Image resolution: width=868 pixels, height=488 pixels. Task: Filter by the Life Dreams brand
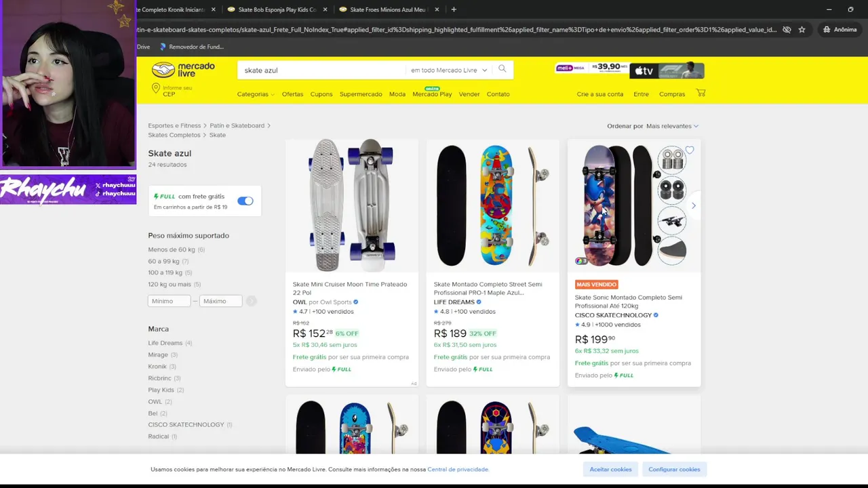coord(165,343)
